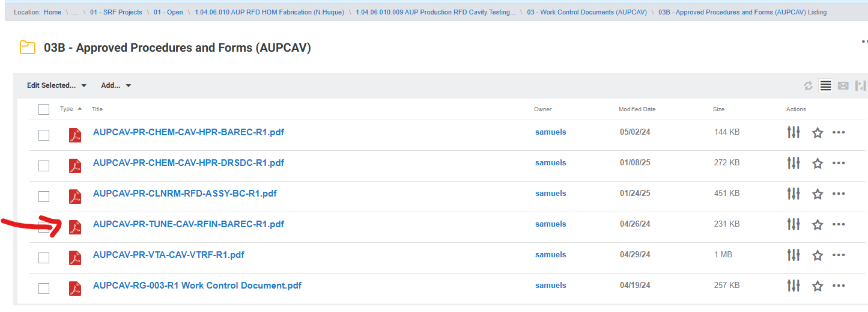Tick checkbox for AUPCAV-PR-VTA-CAV-VTRF-R1.pdf

click(44, 258)
